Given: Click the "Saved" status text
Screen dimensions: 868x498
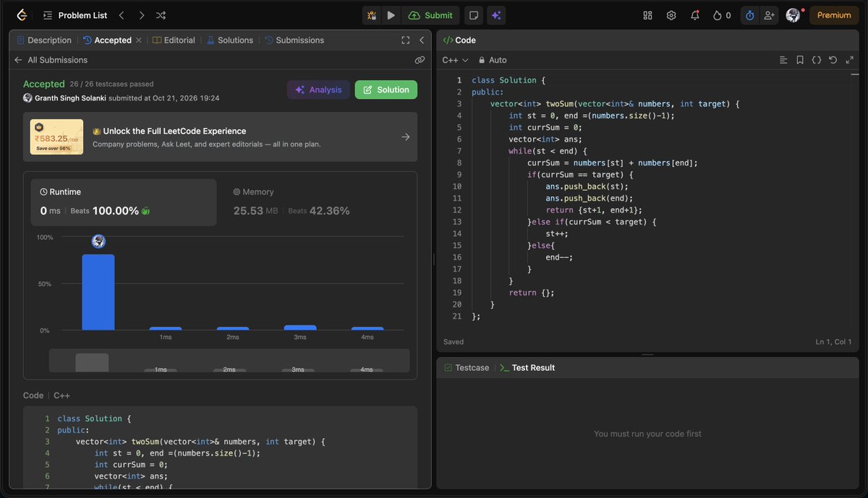Looking at the screenshot, I should [x=454, y=342].
